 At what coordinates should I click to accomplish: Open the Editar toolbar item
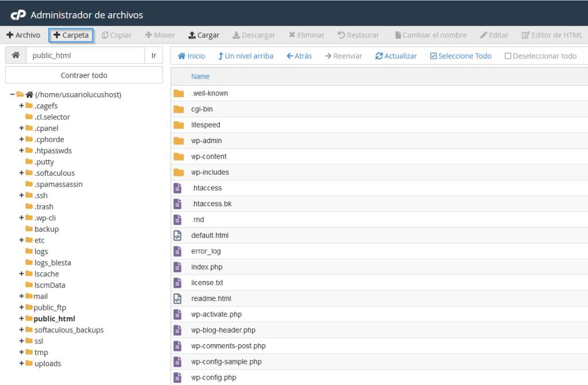(x=494, y=35)
